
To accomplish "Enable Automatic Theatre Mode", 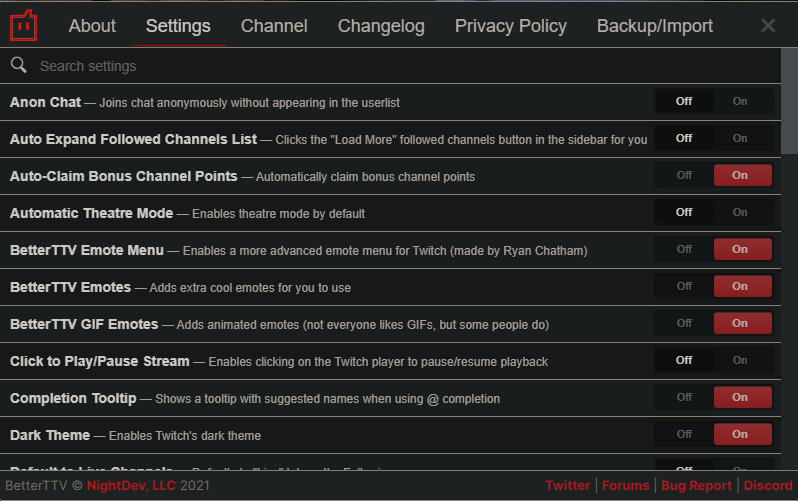I will coord(740,212).
